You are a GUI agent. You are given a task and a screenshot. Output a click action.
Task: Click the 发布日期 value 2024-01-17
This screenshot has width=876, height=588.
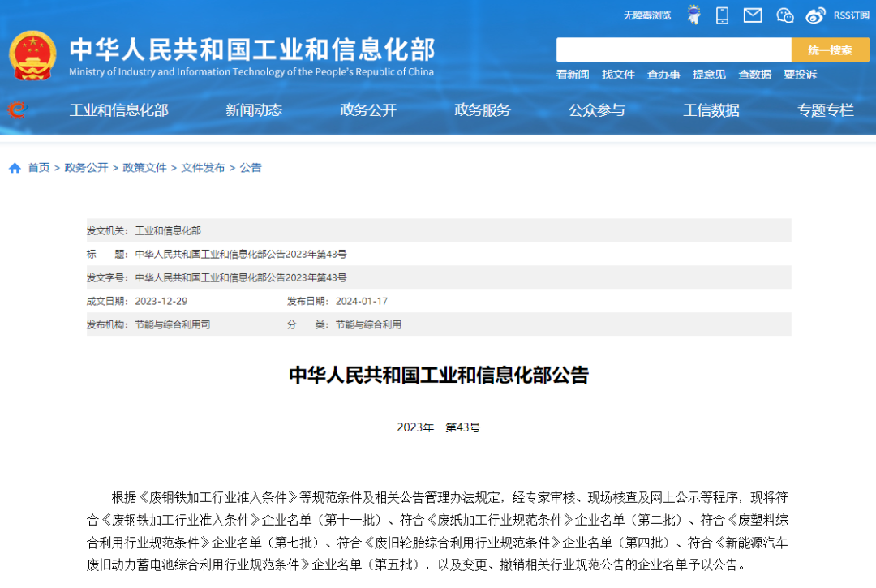pos(362,301)
